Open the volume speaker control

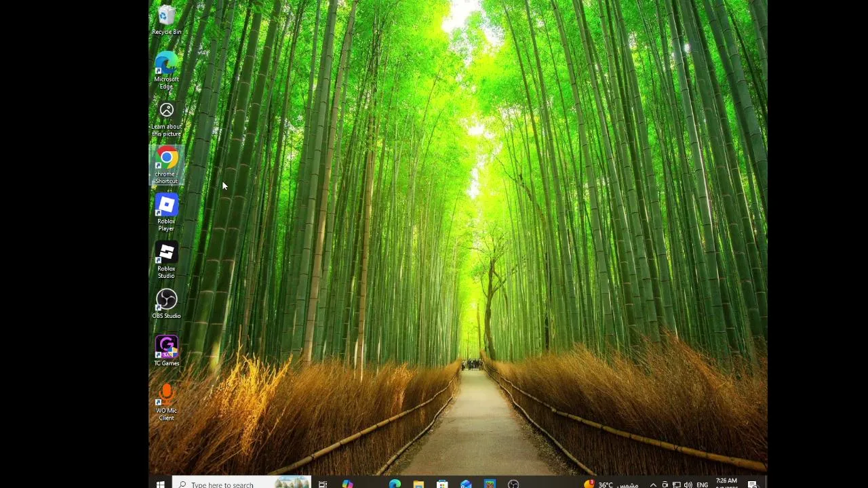click(x=688, y=484)
